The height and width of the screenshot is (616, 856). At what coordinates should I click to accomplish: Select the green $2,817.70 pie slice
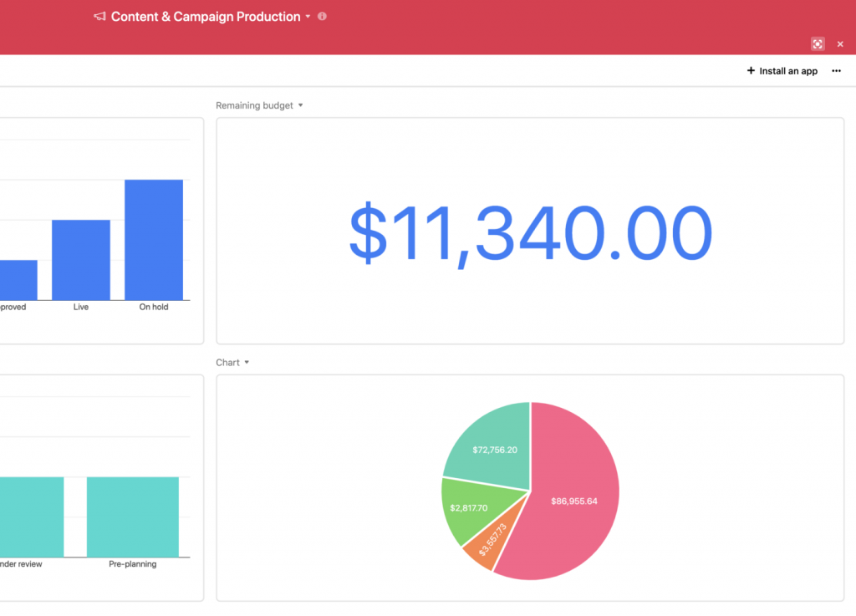[x=466, y=510]
